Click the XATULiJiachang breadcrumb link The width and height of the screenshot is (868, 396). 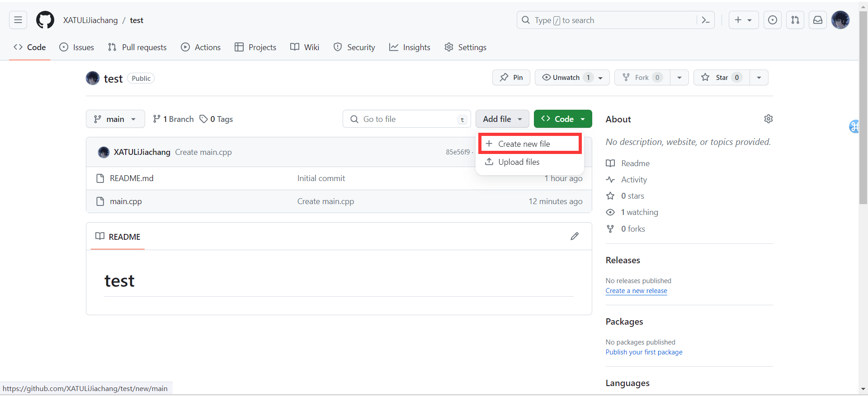tap(90, 20)
